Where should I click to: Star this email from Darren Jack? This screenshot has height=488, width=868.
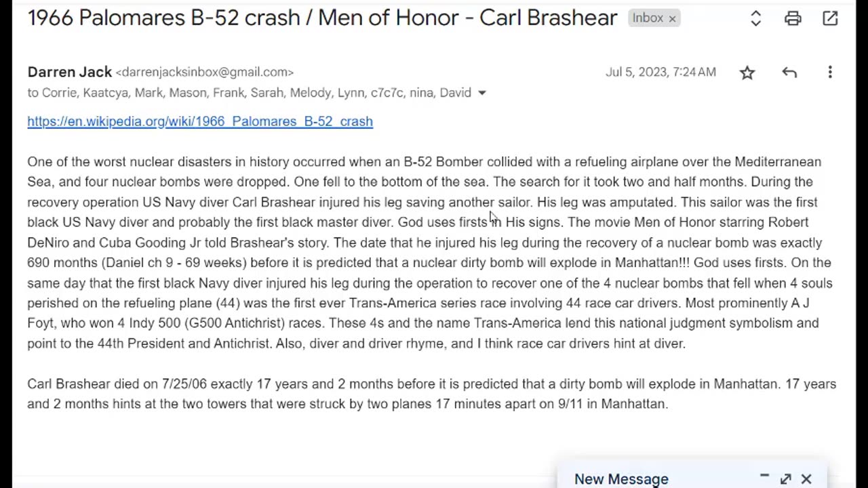click(x=747, y=73)
